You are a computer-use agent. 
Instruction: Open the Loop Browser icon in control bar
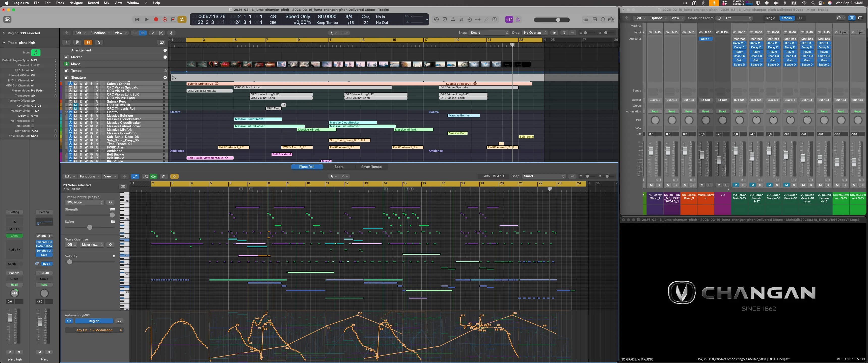(x=603, y=19)
